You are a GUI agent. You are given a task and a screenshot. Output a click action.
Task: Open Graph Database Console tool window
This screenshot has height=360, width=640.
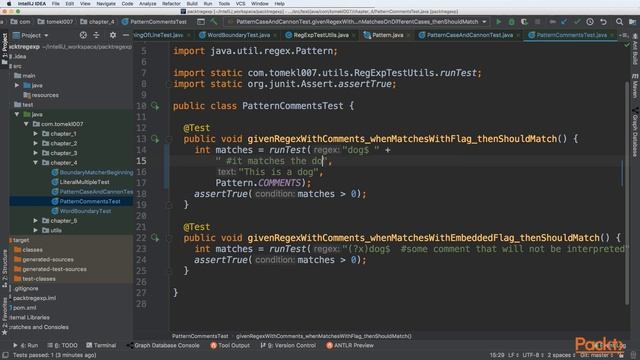[163, 345]
